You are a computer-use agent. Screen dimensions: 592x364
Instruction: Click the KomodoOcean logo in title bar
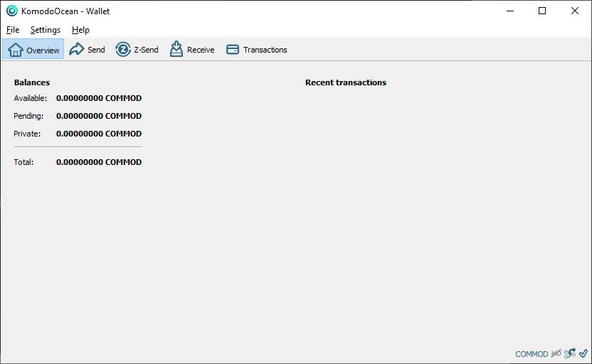(x=12, y=11)
